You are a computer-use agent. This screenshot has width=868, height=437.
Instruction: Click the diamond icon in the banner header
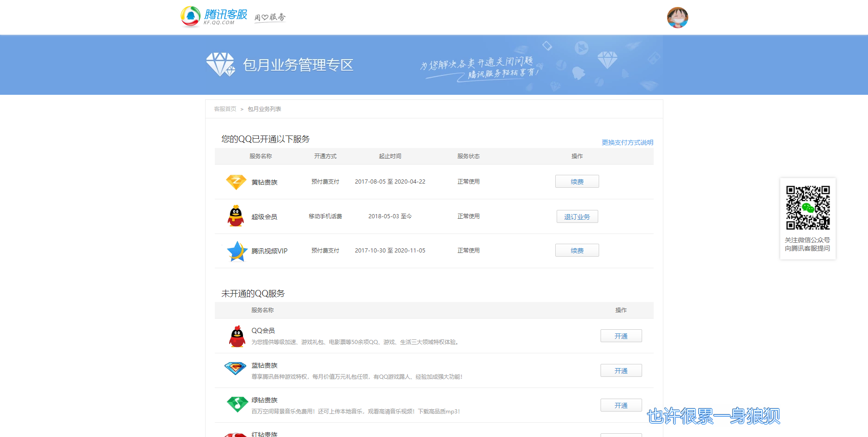221,64
